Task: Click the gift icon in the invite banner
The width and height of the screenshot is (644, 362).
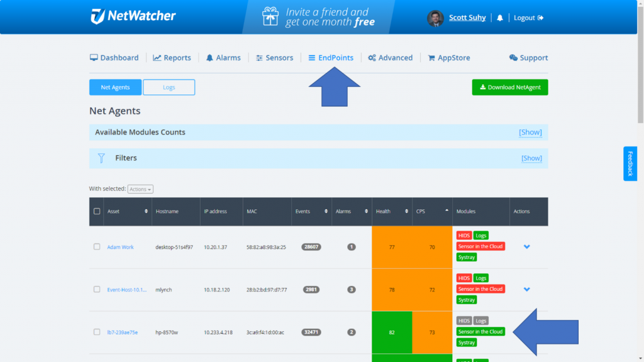Action: (271, 16)
